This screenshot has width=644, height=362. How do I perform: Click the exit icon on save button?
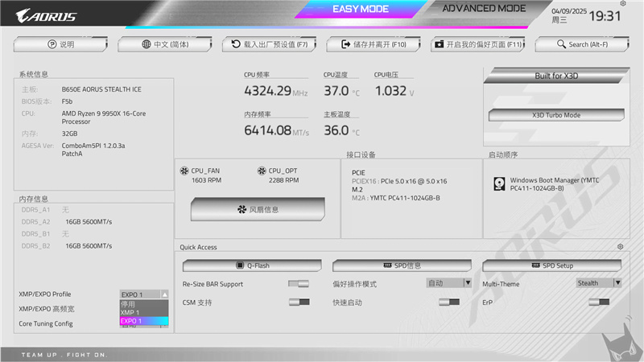346,44
